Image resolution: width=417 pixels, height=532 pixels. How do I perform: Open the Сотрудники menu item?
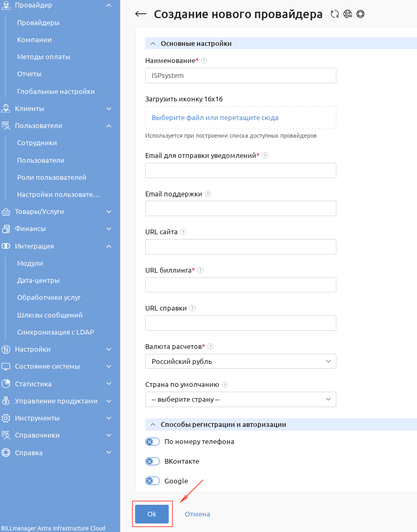pos(37,143)
